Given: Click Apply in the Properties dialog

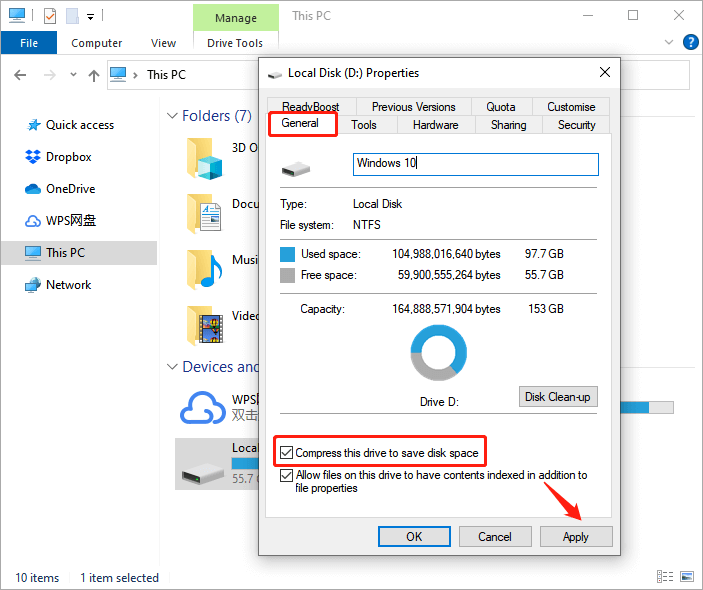Looking at the screenshot, I should pos(576,537).
